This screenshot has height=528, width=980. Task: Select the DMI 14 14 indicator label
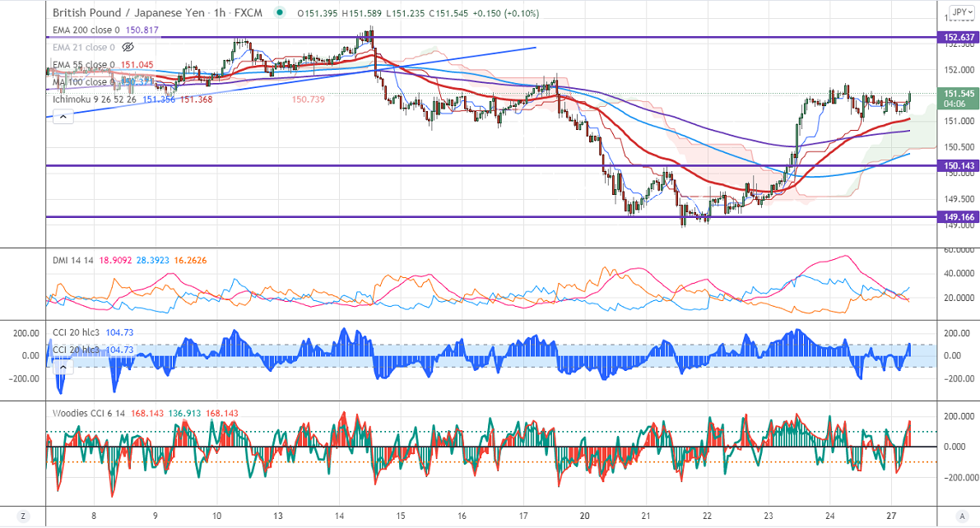(74, 261)
